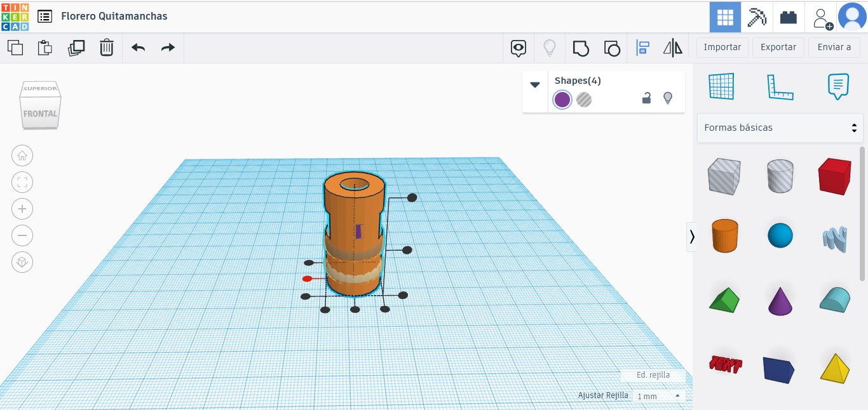Click the Copy icon in toolbar
The height and width of the screenshot is (410, 868).
pos(15,48)
